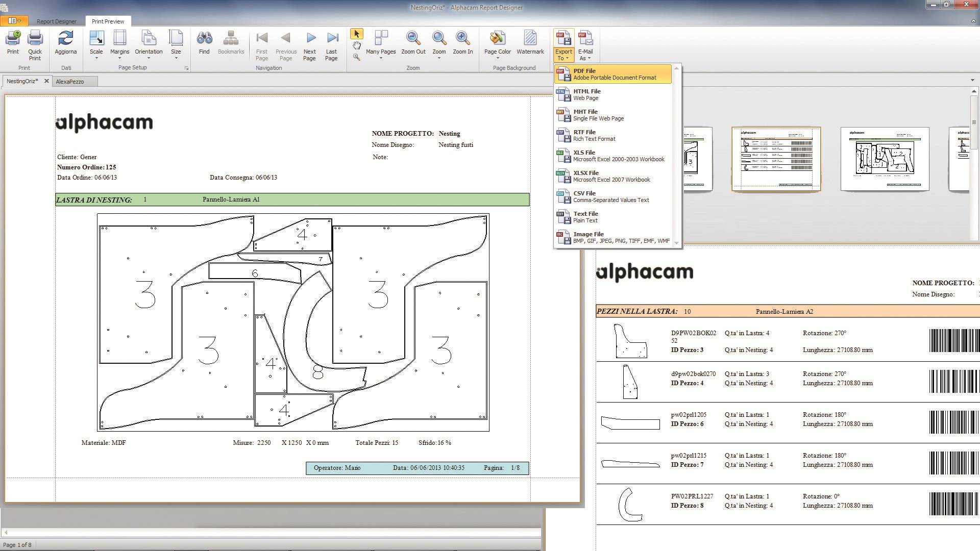
Task: Go to First Page
Action: pos(262,46)
